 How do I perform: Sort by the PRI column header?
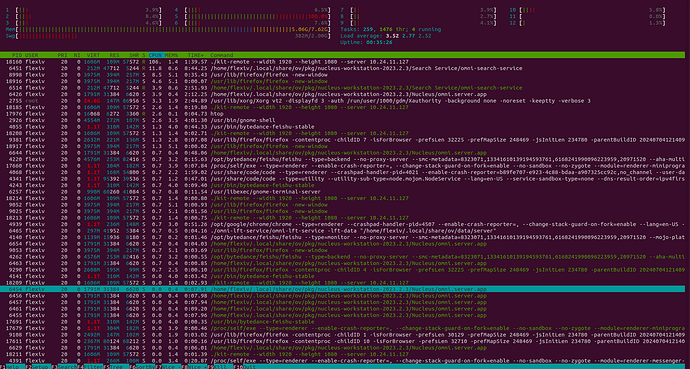[62, 55]
